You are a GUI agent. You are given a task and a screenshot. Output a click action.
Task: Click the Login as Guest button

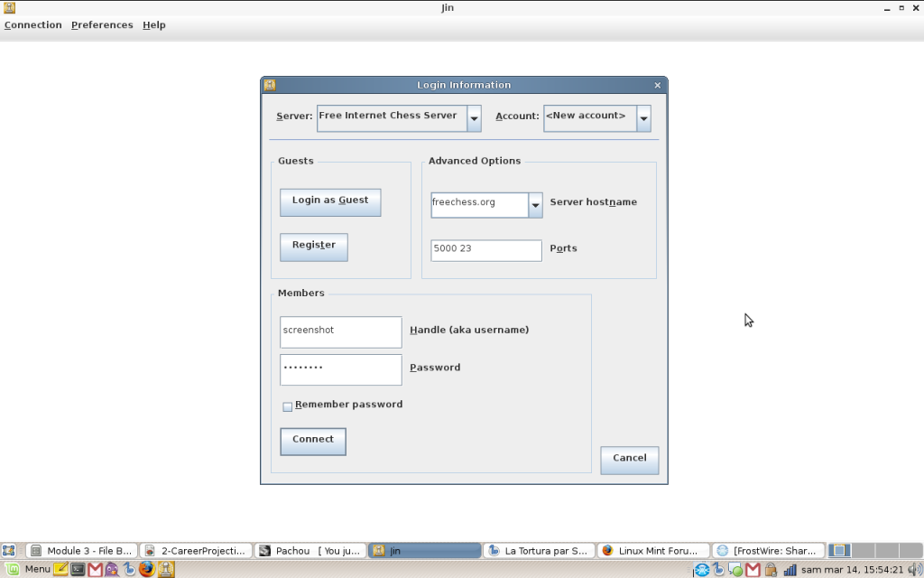[330, 202]
